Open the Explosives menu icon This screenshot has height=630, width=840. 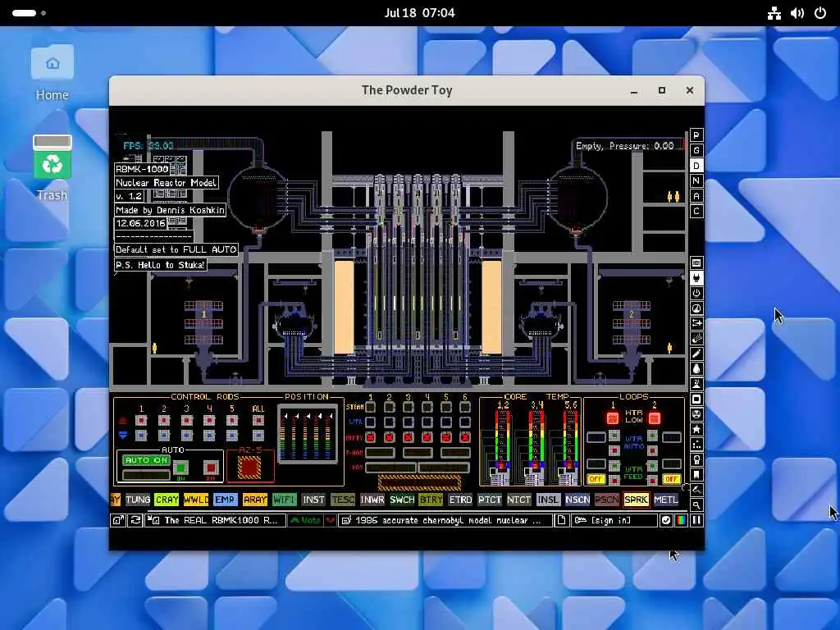coord(696,339)
